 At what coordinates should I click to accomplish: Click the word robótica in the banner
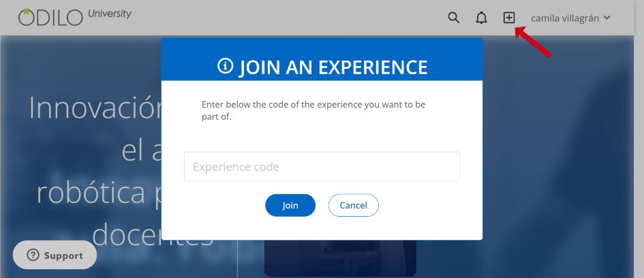click(x=91, y=192)
